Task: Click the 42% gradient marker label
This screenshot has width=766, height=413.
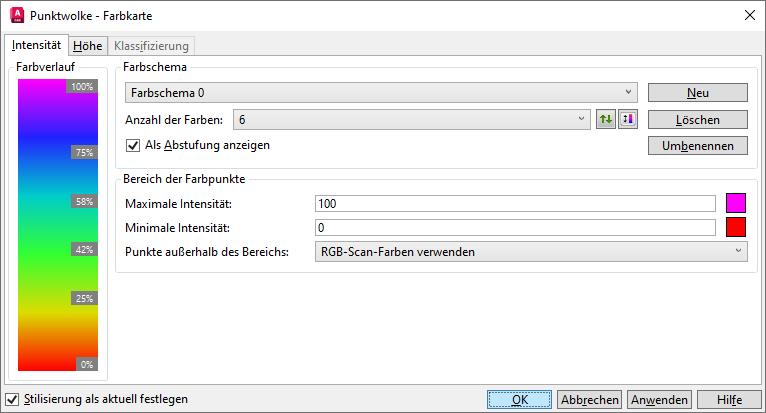Action: click(84, 249)
